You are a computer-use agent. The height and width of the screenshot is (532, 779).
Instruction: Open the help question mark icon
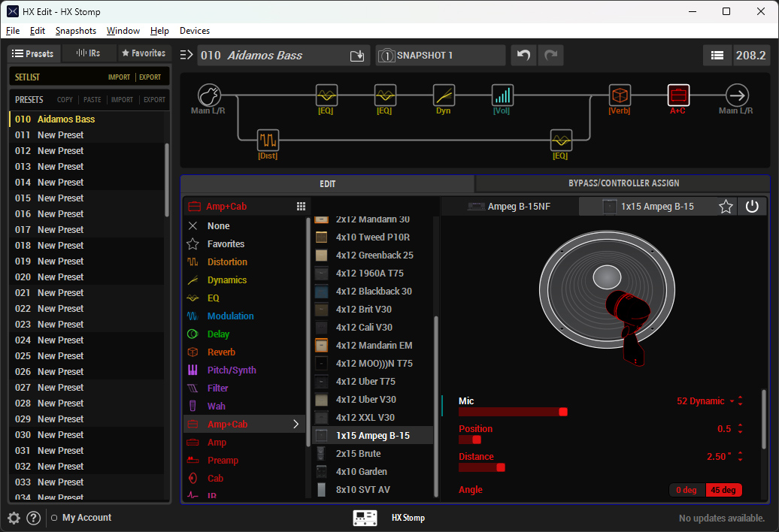(33, 518)
